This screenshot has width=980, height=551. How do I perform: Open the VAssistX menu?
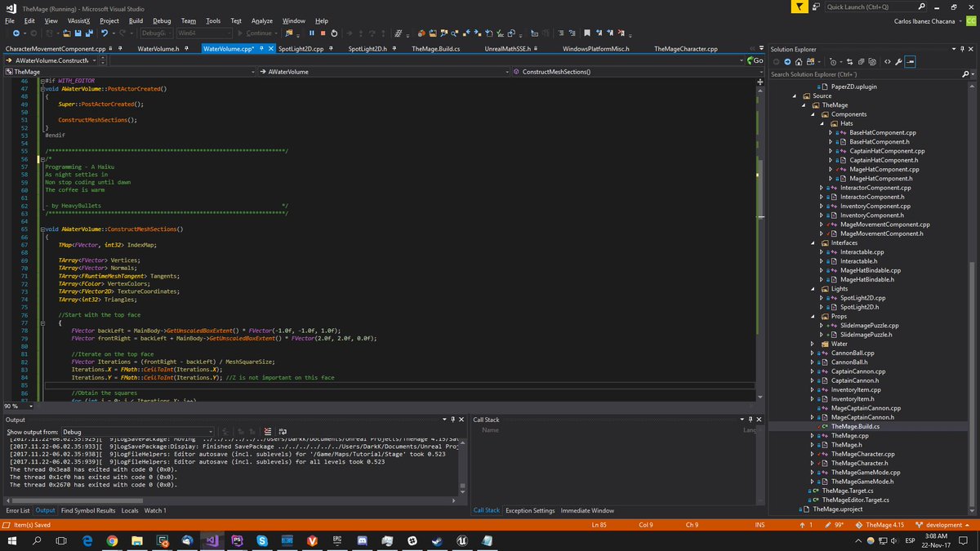click(x=78, y=20)
